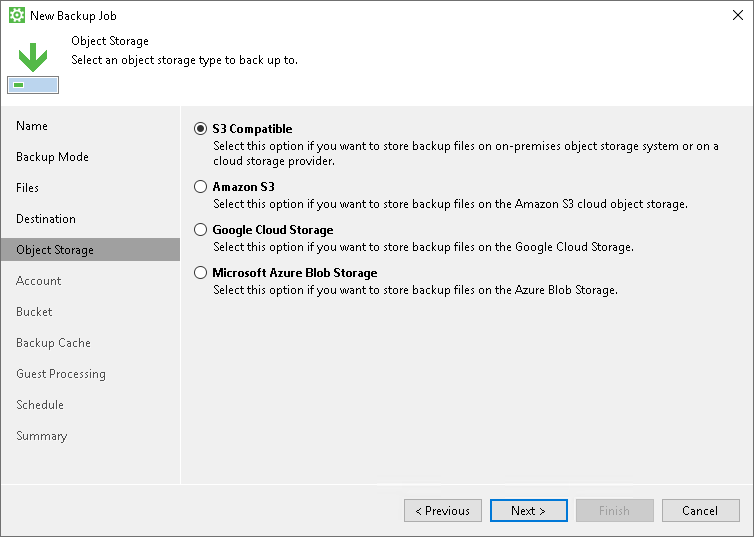Viewport: 754px width, 537px height.
Task: Click the Guest Processing step
Action: click(x=61, y=374)
